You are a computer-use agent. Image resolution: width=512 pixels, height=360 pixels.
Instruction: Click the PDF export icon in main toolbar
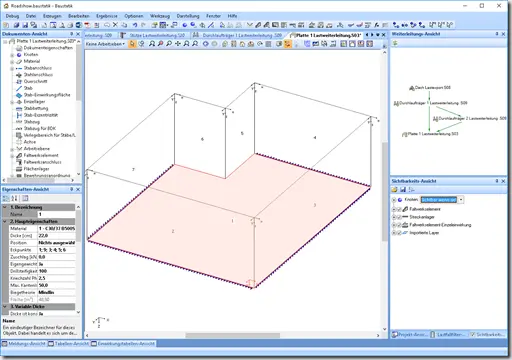pyautogui.click(x=87, y=25)
